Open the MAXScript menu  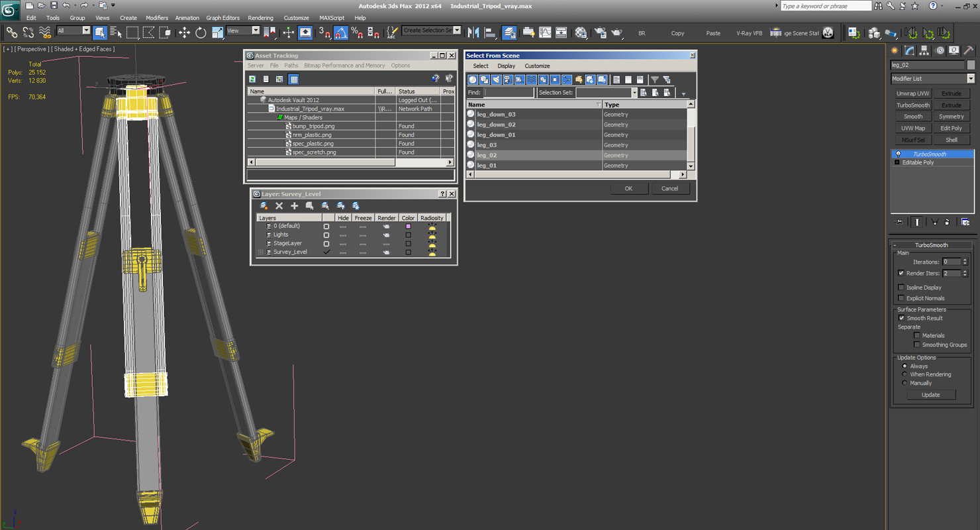pos(332,18)
